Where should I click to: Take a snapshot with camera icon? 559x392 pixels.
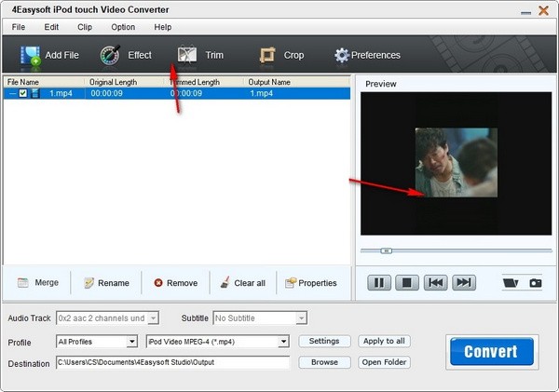535,282
